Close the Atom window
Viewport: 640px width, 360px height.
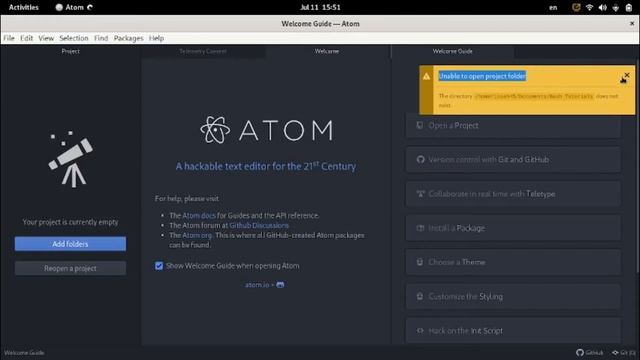(x=632, y=24)
